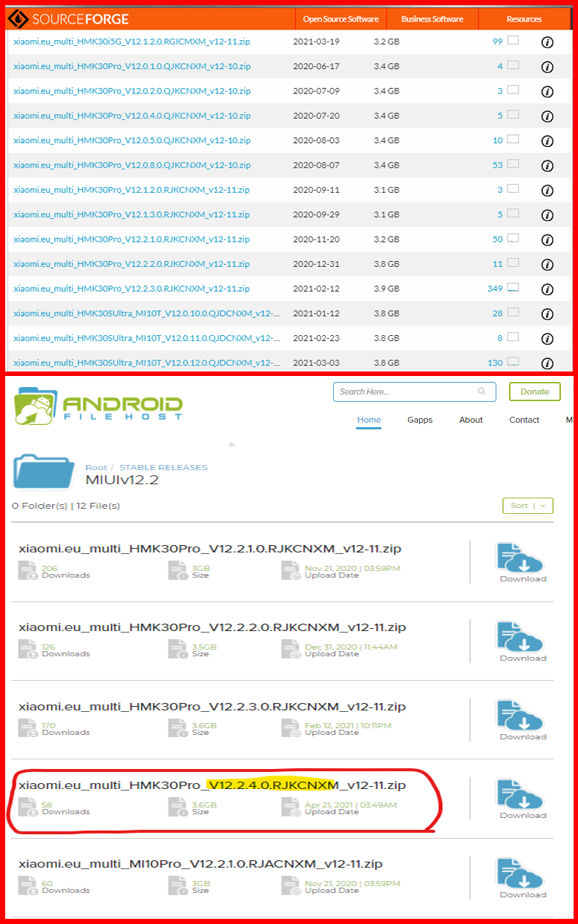
Task: Show info for HMK30SUltra V12.0.10.0 file
Action: click(548, 314)
